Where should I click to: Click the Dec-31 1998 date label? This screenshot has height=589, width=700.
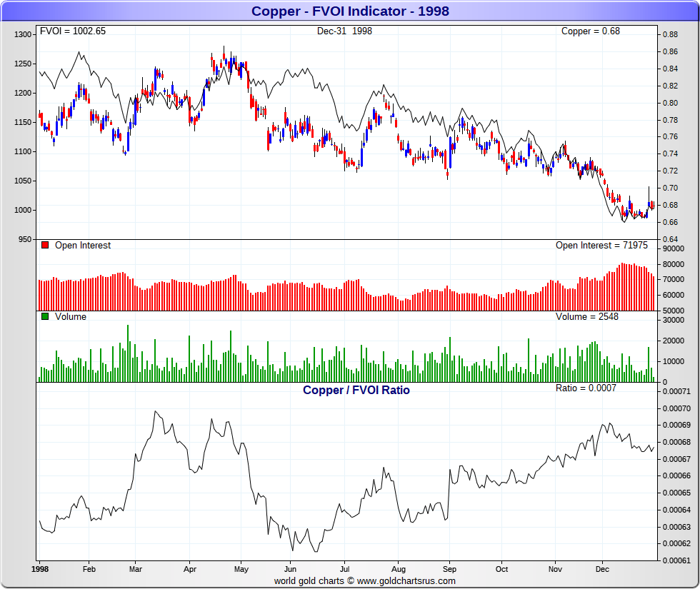(344, 31)
